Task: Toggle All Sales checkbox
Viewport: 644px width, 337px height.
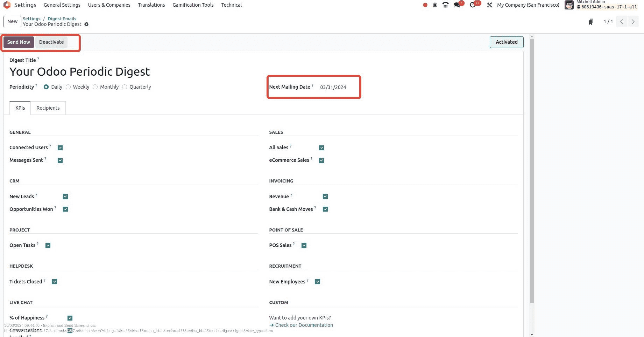Action: click(321, 148)
